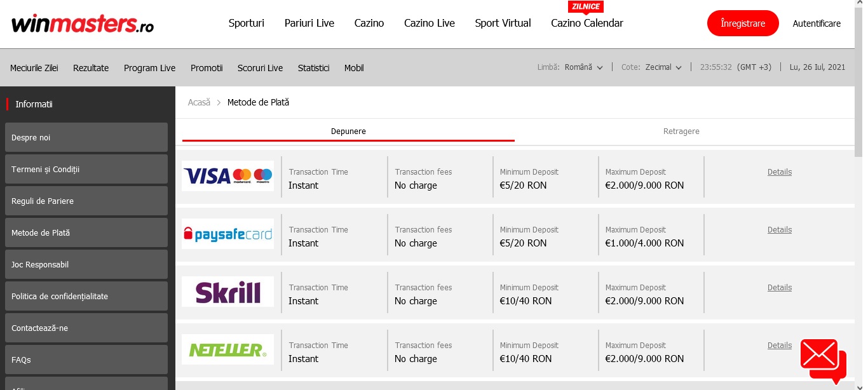The height and width of the screenshot is (390, 868).
Task: Go to the Cazino section
Action: coord(369,23)
